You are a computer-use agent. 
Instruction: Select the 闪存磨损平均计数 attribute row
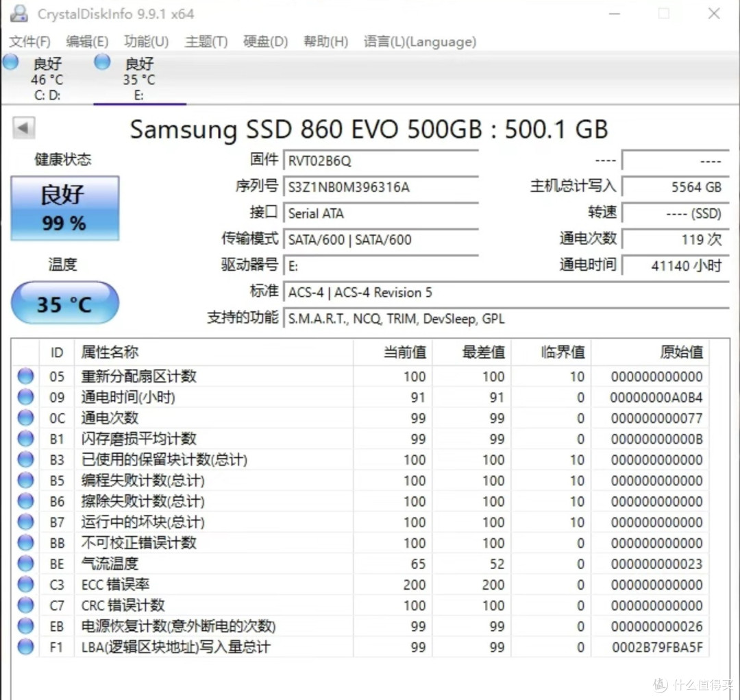(360, 439)
